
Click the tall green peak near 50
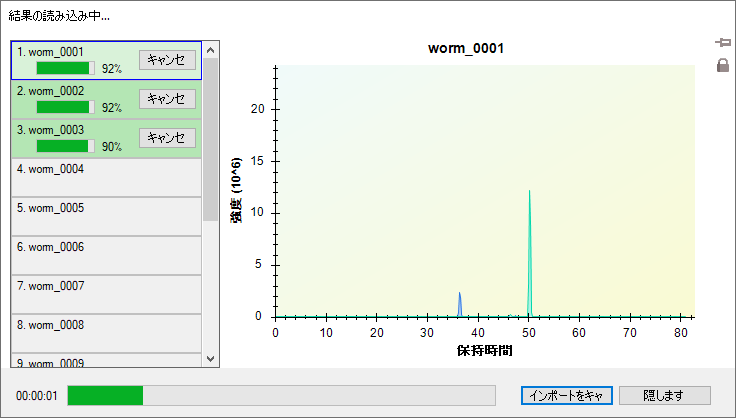[x=529, y=253]
